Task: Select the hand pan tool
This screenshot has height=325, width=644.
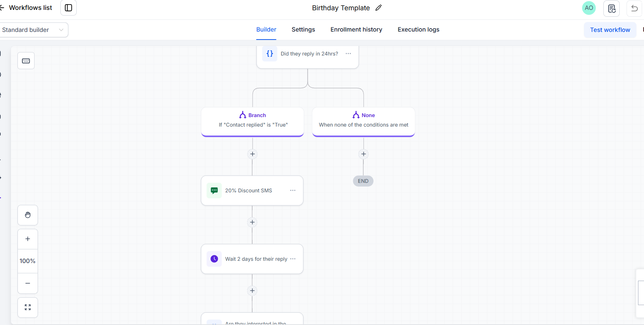Action: click(28, 215)
